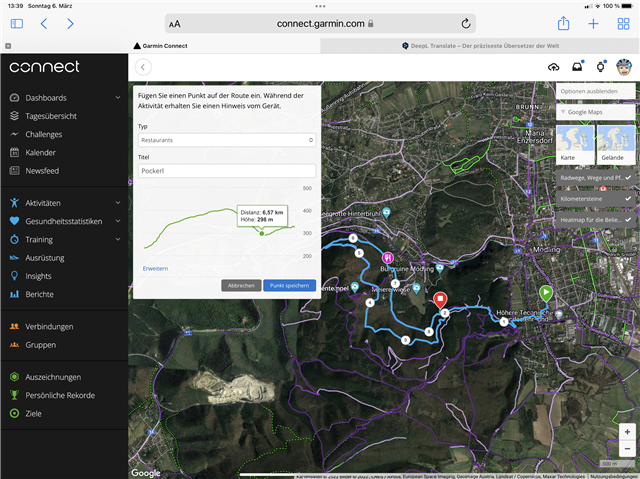Open Tagesübersicht in sidebar
The width and height of the screenshot is (640, 479).
tap(51, 116)
